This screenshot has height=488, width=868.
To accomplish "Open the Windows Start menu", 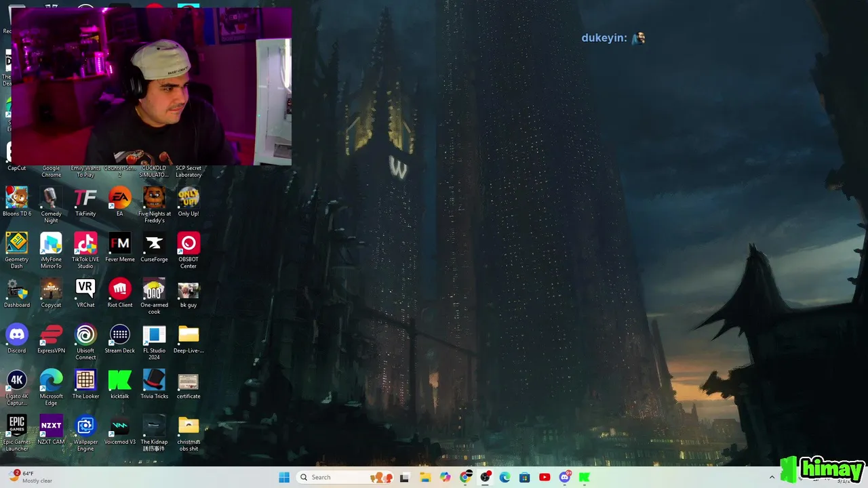I will 284,477.
